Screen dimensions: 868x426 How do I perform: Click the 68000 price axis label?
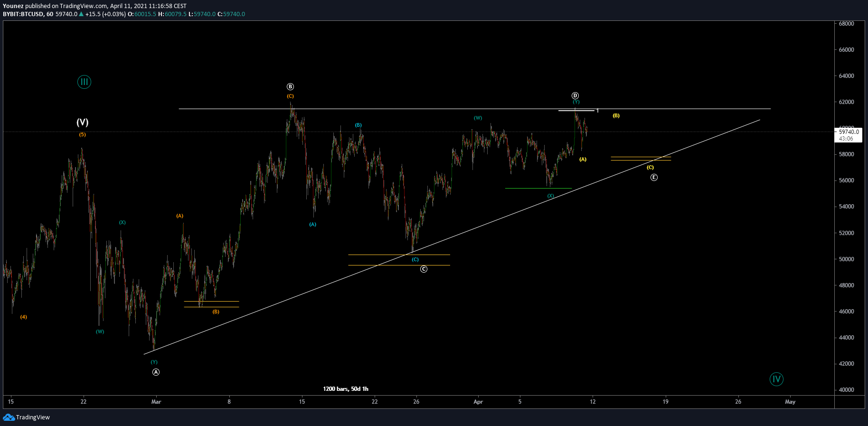[x=846, y=24]
